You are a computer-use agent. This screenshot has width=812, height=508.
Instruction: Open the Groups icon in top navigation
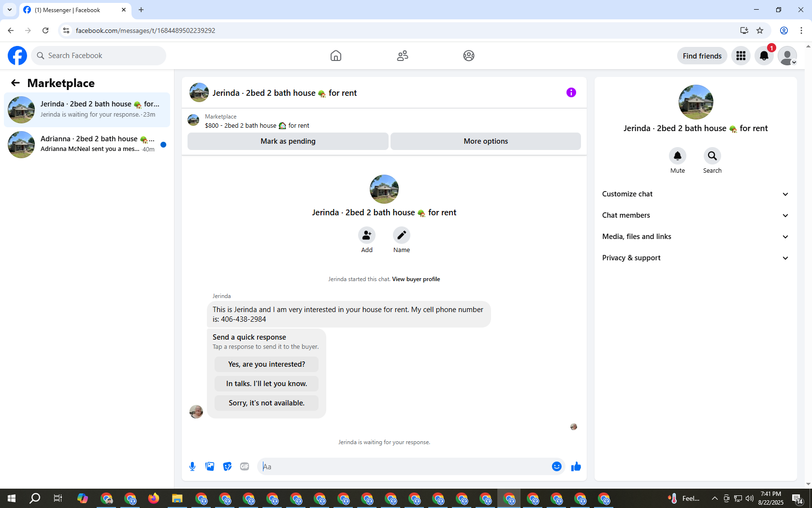[x=469, y=56]
